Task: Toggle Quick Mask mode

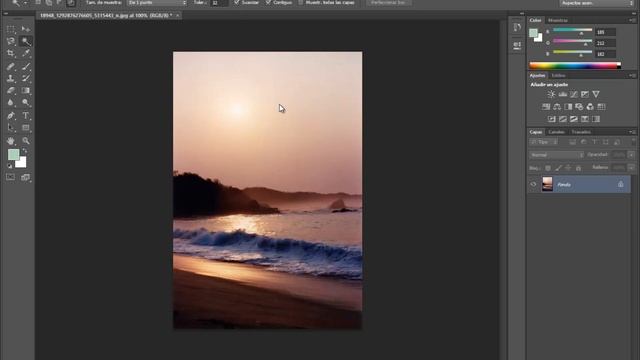Action: (11, 177)
